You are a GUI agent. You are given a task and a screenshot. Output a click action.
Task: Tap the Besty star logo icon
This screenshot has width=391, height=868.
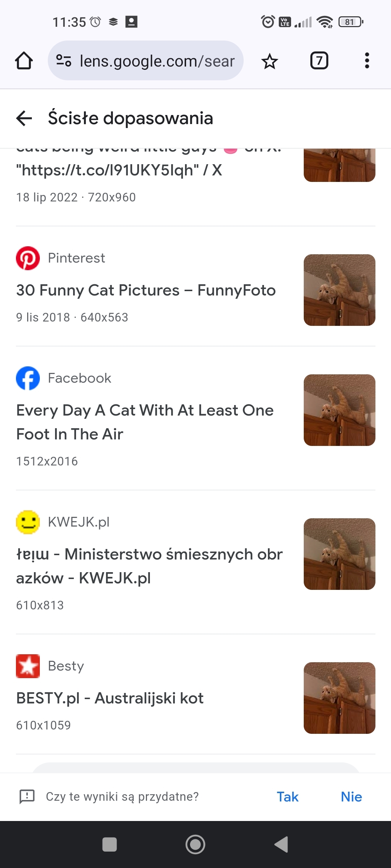[28, 666]
